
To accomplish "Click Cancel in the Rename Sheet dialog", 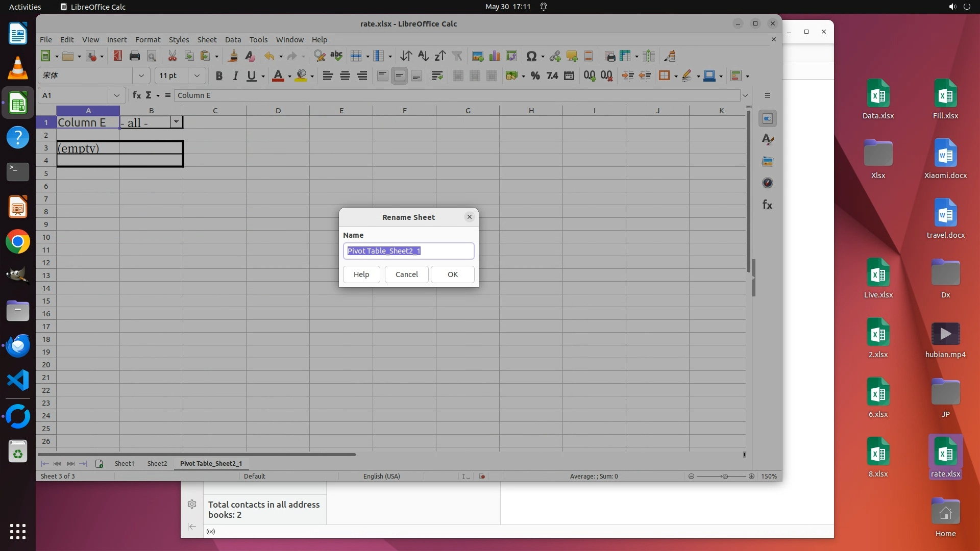I will [x=406, y=274].
